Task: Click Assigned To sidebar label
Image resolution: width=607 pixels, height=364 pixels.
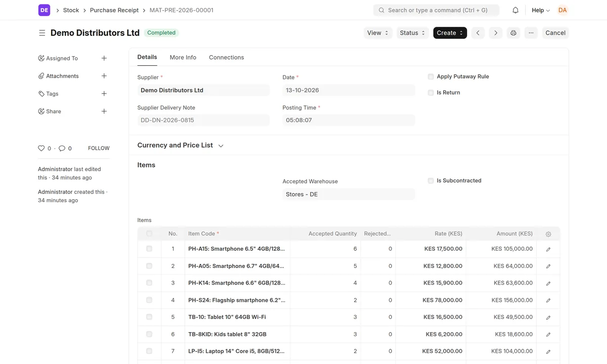Action: click(x=62, y=58)
